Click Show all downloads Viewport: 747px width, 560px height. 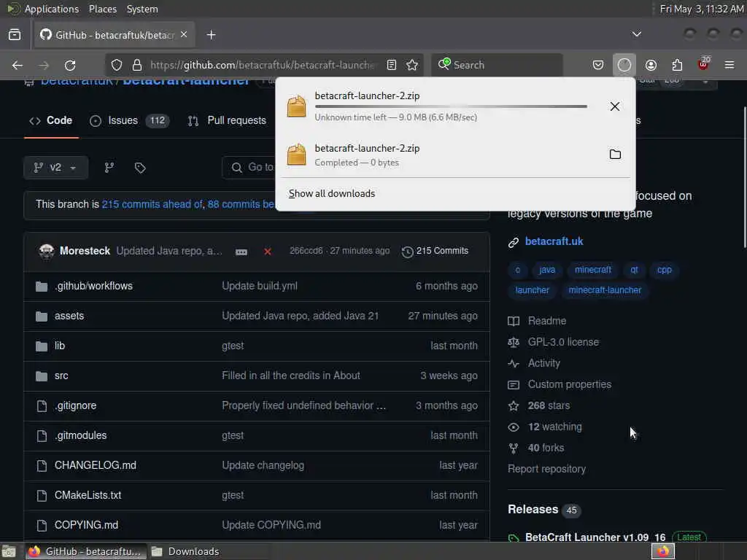[x=332, y=193]
